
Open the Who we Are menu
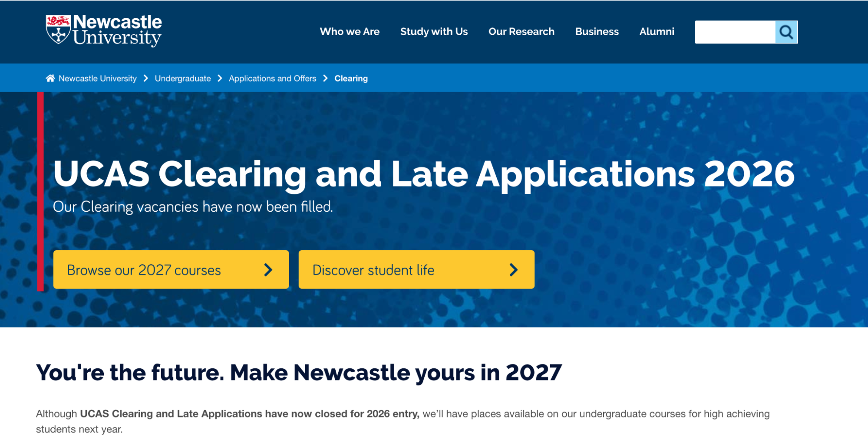(x=350, y=32)
